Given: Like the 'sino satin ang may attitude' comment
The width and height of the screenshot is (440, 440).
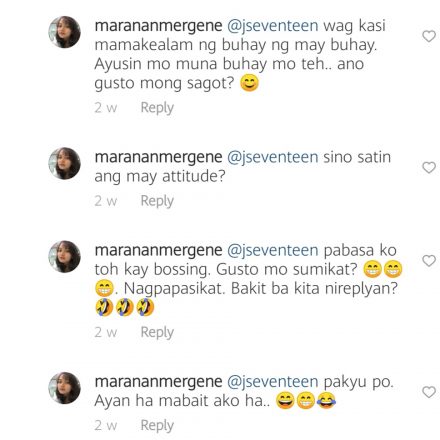Looking at the screenshot, I should [429, 167].
